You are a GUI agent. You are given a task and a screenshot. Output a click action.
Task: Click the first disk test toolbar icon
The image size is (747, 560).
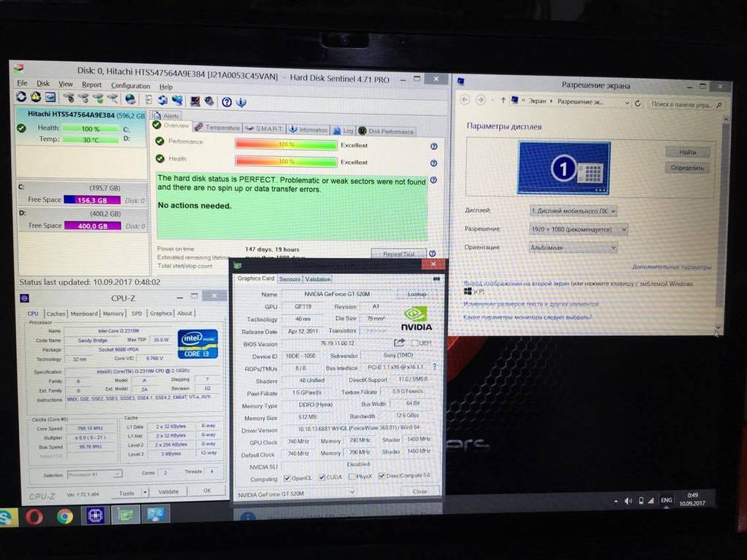69,98
